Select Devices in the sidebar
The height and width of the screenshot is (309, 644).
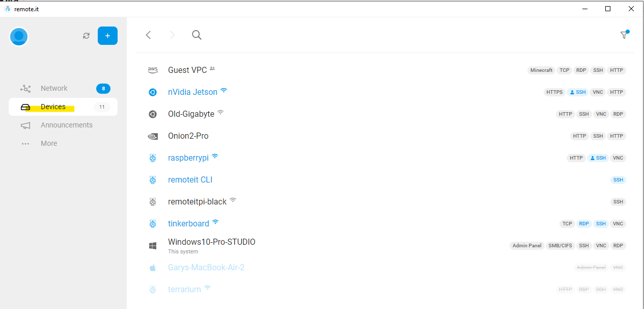(x=63, y=107)
